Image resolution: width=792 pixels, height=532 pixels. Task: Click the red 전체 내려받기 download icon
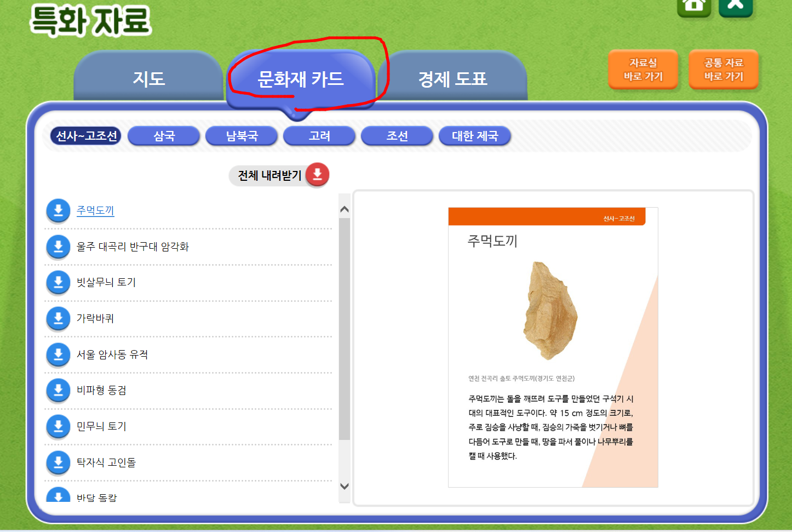[317, 175]
